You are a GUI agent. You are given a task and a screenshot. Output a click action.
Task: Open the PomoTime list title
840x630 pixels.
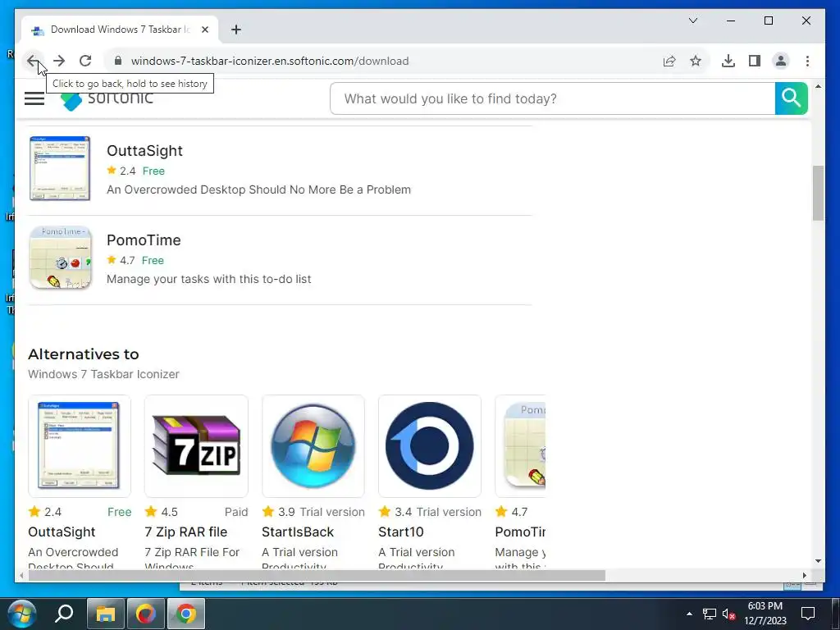tap(144, 240)
